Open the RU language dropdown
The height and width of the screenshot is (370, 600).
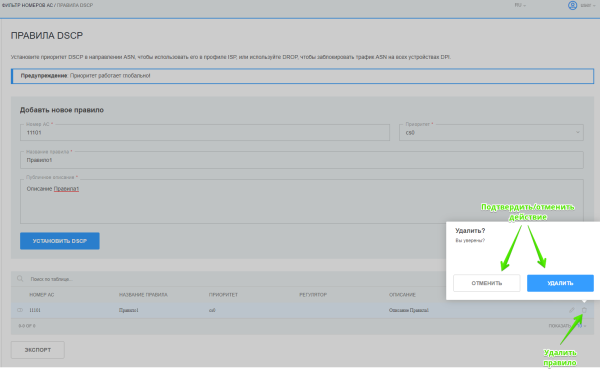click(x=520, y=5)
